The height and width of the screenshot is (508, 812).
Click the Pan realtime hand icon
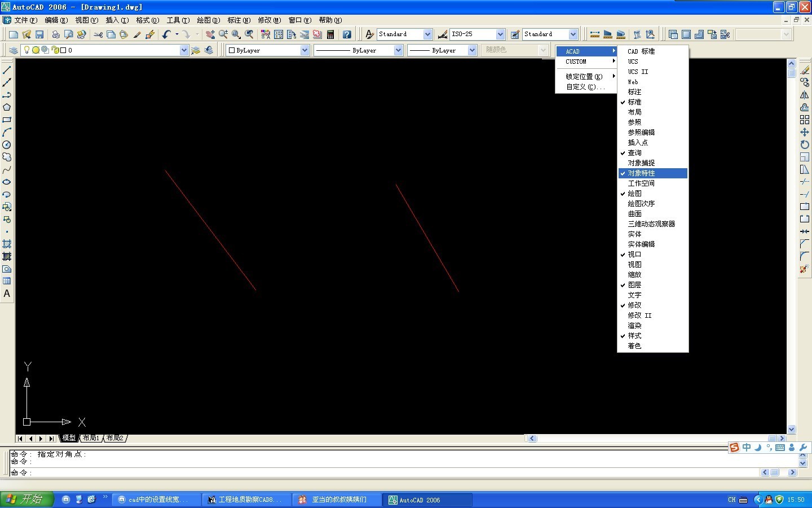coord(210,34)
